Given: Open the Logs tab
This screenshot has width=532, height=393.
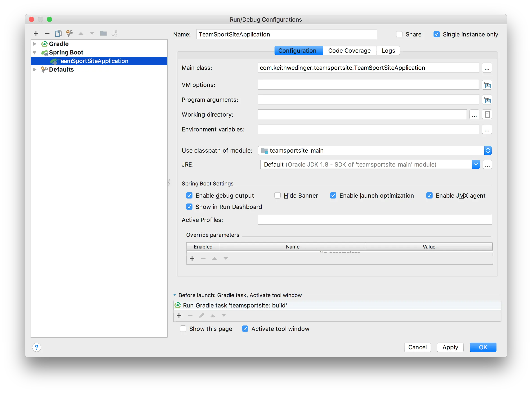Looking at the screenshot, I should pos(388,51).
